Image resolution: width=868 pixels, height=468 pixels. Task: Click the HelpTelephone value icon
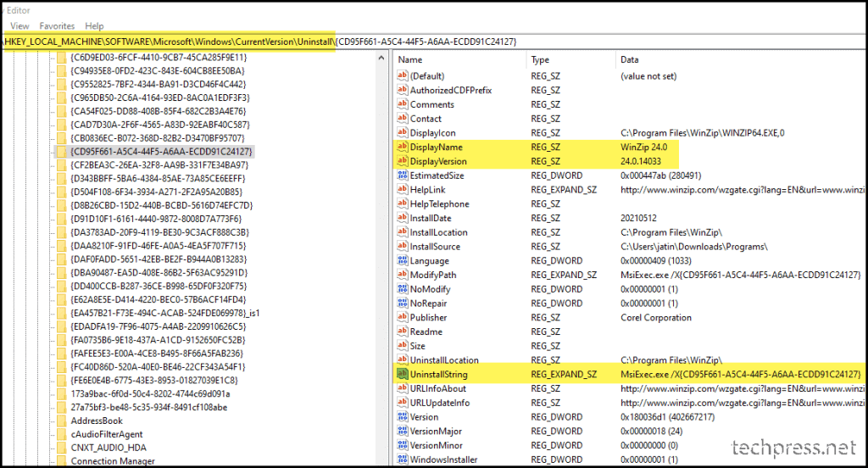click(403, 203)
